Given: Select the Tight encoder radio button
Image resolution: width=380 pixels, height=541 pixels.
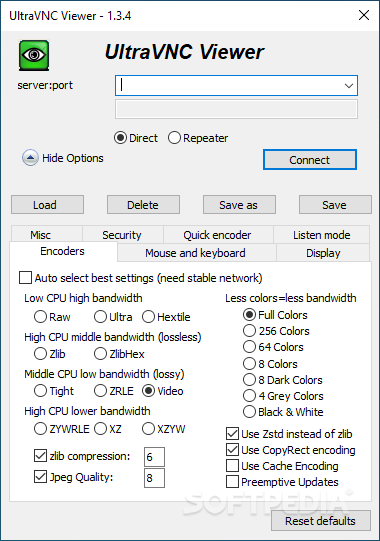Looking at the screenshot, I should pyautogui.click(x=40, y=391).
